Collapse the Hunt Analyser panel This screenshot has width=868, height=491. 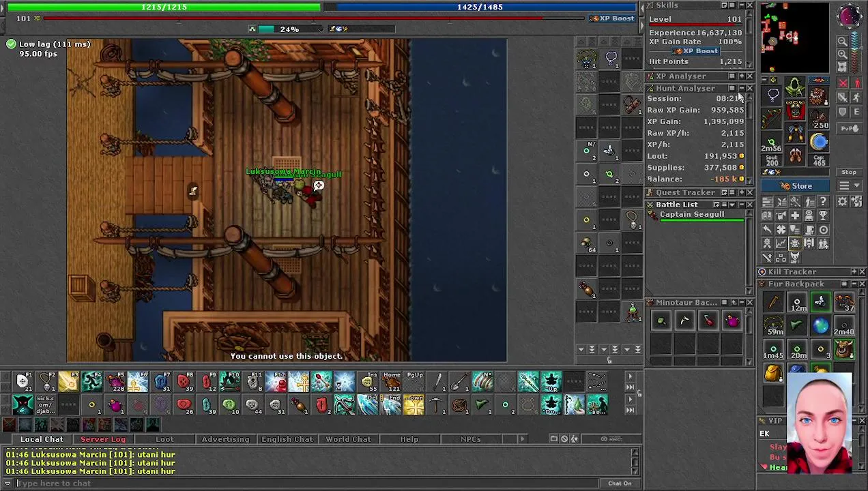tap(741, 89)
